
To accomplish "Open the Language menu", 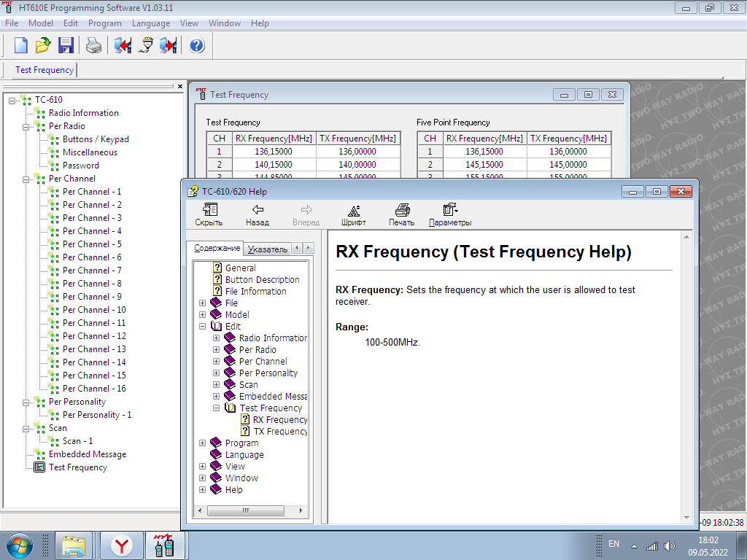I will pyautogui.click(x=150, y=23).
